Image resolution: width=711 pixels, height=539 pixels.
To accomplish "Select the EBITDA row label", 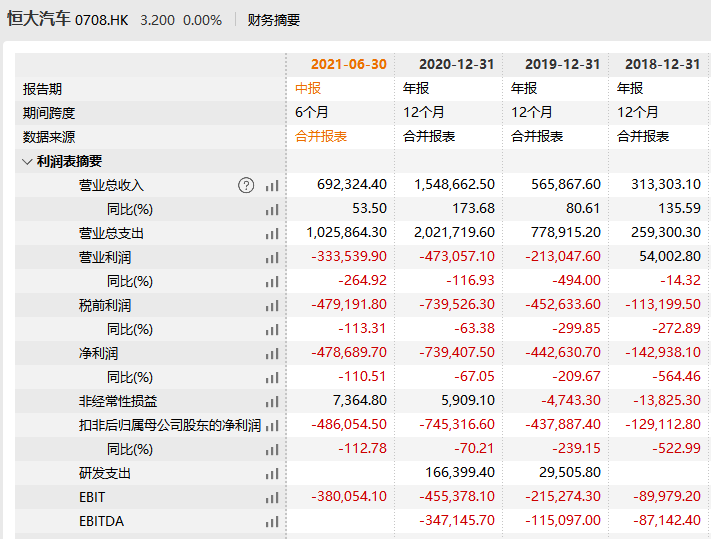I will coord(101,521).
